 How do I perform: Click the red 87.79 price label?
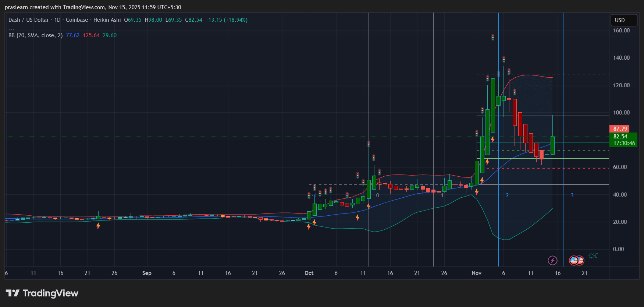[620, 129]
